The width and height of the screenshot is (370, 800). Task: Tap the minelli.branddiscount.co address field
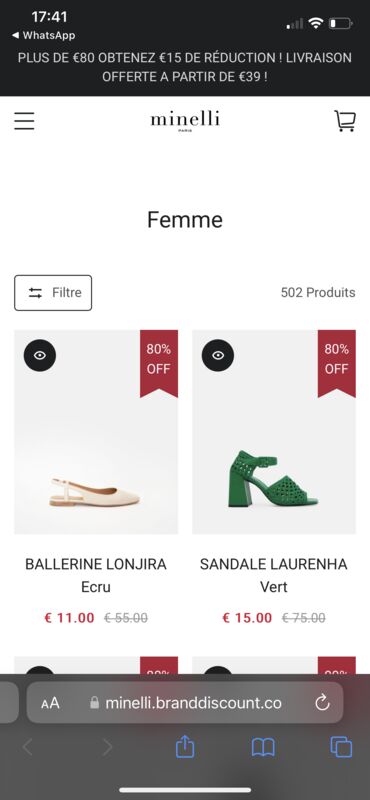click(185, 703)
